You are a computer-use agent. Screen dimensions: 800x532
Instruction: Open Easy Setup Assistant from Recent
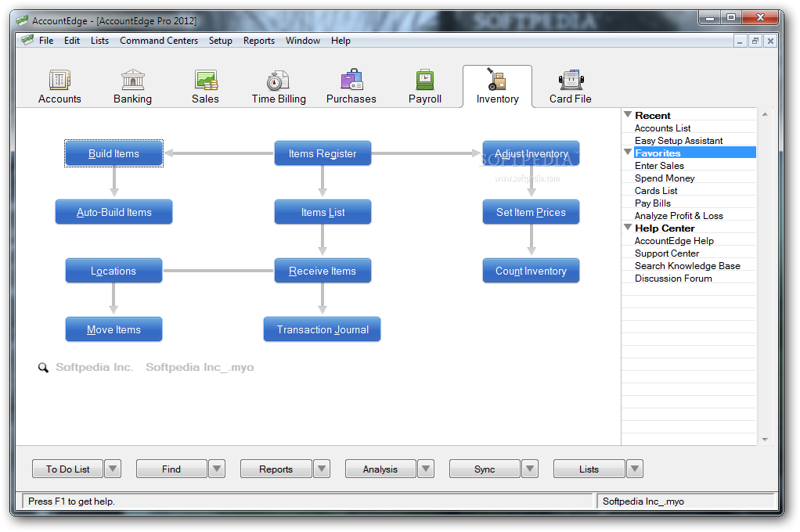coord(679,140)
